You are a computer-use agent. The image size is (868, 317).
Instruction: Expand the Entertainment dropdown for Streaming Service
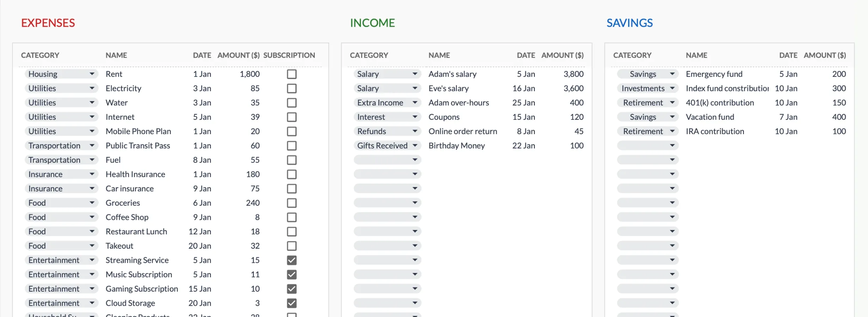coord(61,260)
